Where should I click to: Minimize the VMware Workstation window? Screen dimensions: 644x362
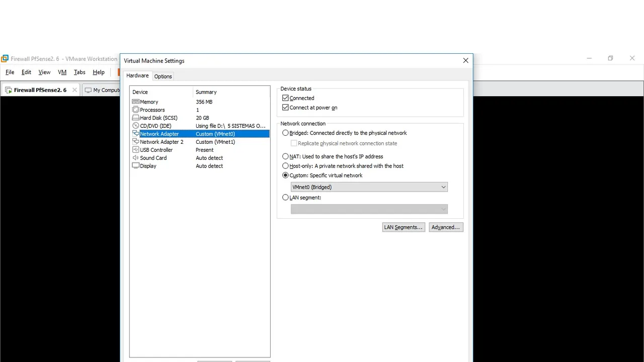[x=589, y=58]
